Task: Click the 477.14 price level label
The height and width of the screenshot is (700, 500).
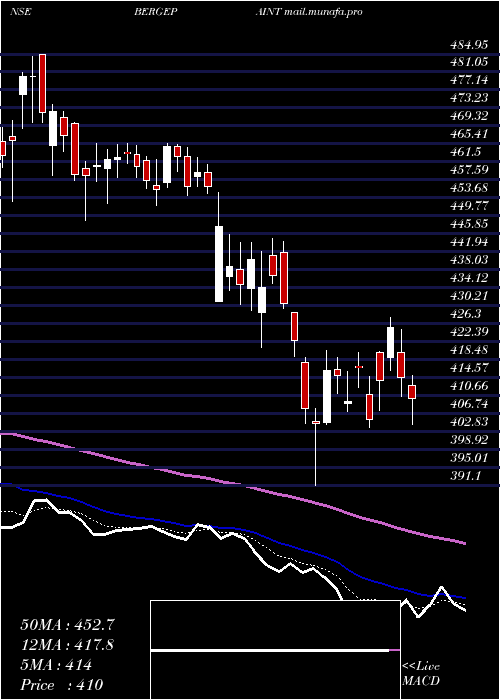Action: [x=468, y=80]
